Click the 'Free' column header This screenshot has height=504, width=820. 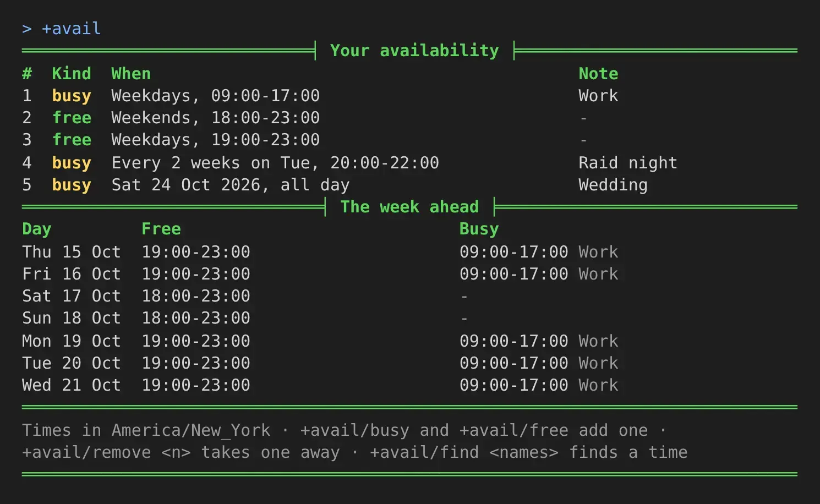161,229
